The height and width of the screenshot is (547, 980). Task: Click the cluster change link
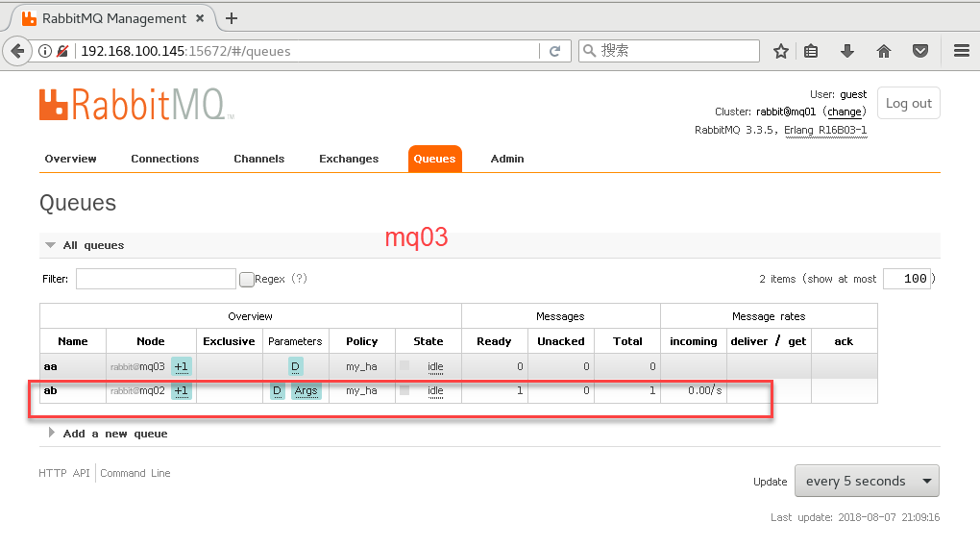point(845,112)
